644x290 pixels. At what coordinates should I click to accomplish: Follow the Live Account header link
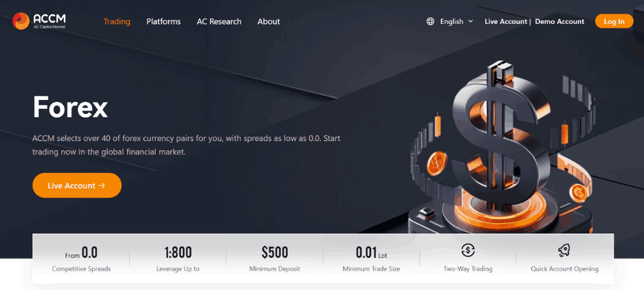click(506, 21)
